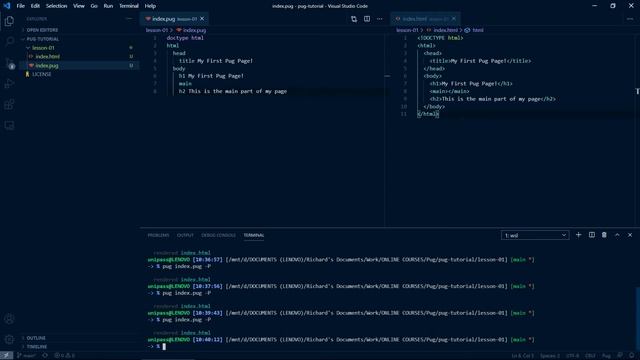Switch to the Debug Console tab

click(218, 236)
